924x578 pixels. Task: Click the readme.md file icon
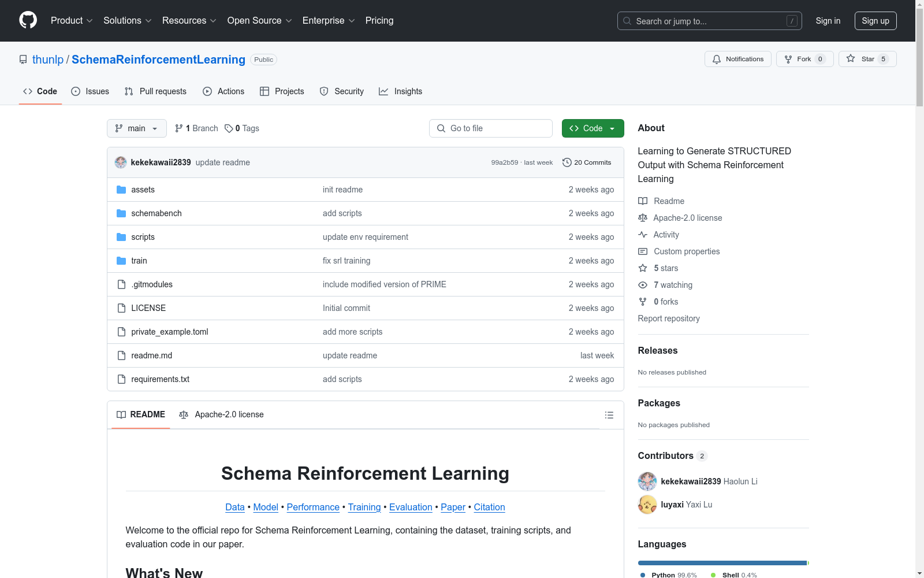pyautogui.click(x=121, y=355)
